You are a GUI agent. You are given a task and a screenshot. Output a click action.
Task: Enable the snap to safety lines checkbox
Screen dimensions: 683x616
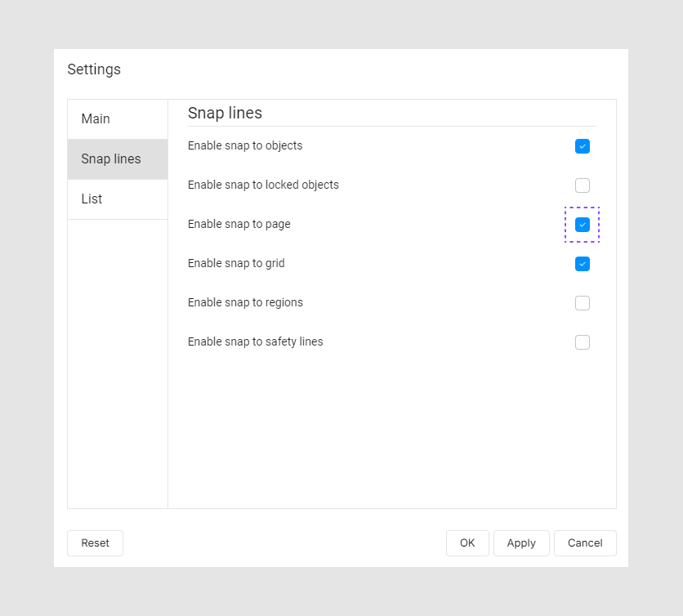[582, 342]
